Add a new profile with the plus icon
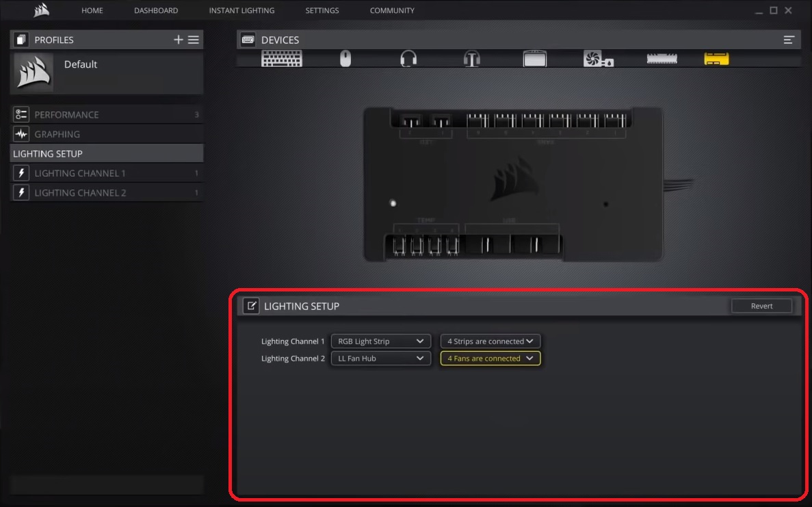Viewport: 812px width, 507px height. [178, 39]
